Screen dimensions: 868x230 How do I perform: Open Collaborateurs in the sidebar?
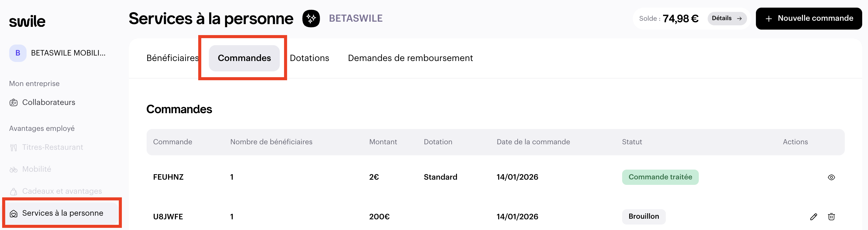[x=49, y=102]
